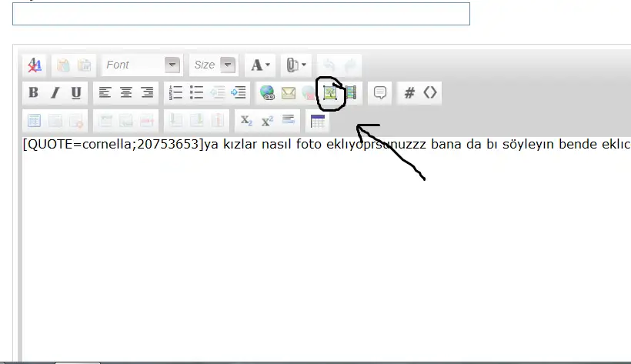Toggle italic text style
This screenshot has height=364, width=631.
point(55,93)
